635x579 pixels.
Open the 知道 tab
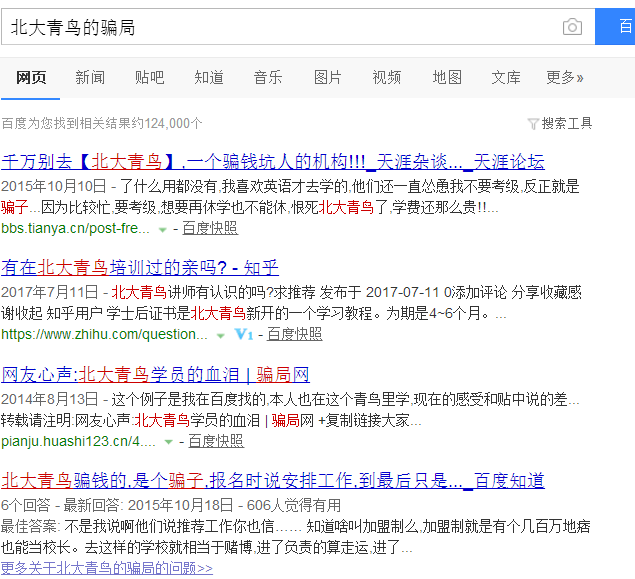pyautogui.click(x=209, y=77)
